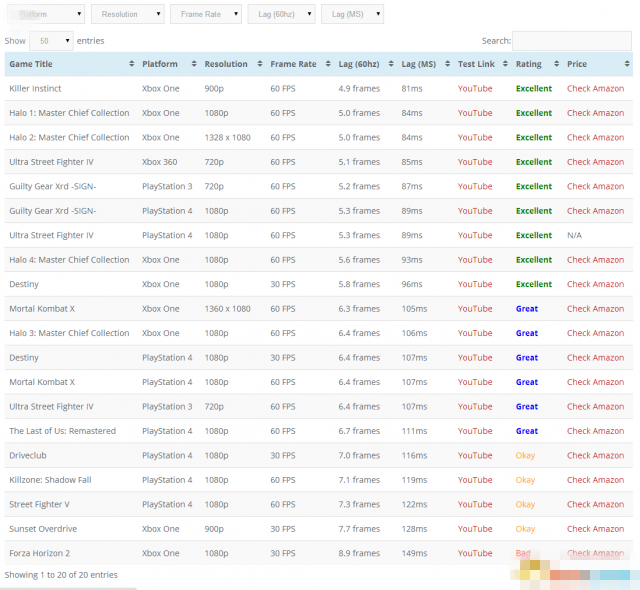Sort by Resolution using header arrows

(x=260, y=64)
